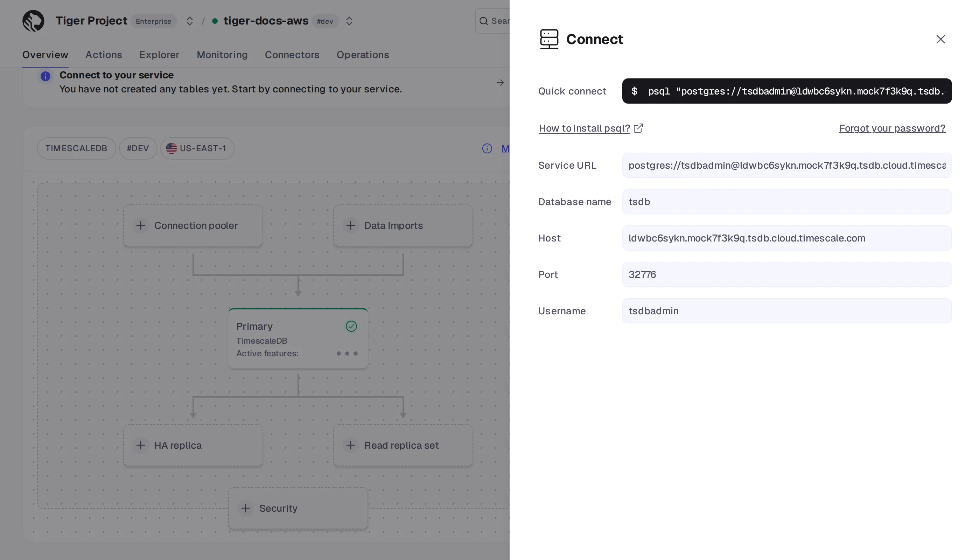Open the How to install psql link
This screenshot has height=560, width=980.
pos(584,128)
